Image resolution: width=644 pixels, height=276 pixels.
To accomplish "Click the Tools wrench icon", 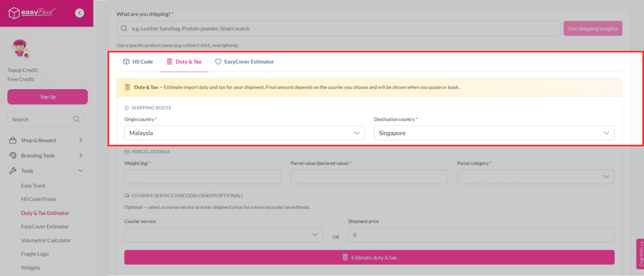I will (13, 171).
